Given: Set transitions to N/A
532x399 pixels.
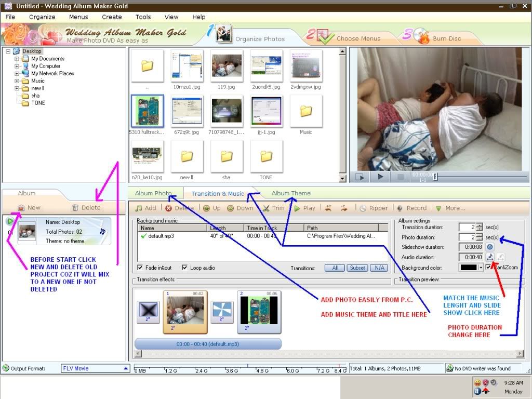Looking at the screenshot, I should [x=379, y=268].
